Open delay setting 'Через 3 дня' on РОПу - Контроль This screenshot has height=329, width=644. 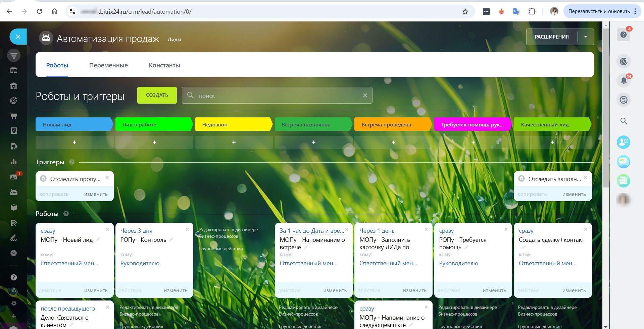click(136, 231)
